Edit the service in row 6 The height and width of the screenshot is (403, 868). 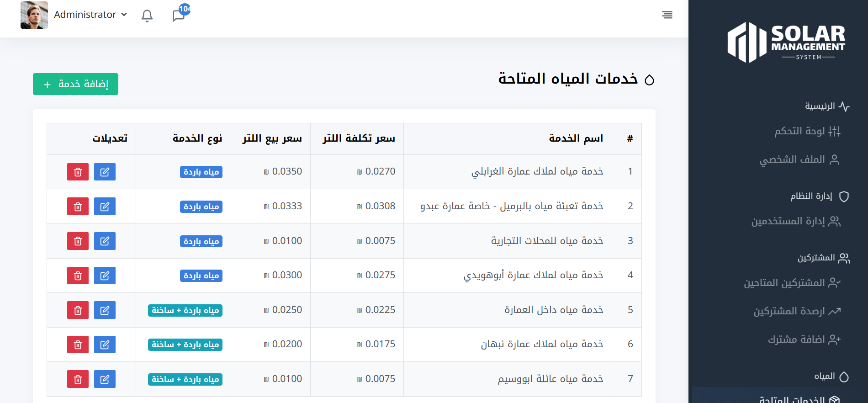[105, 345]
